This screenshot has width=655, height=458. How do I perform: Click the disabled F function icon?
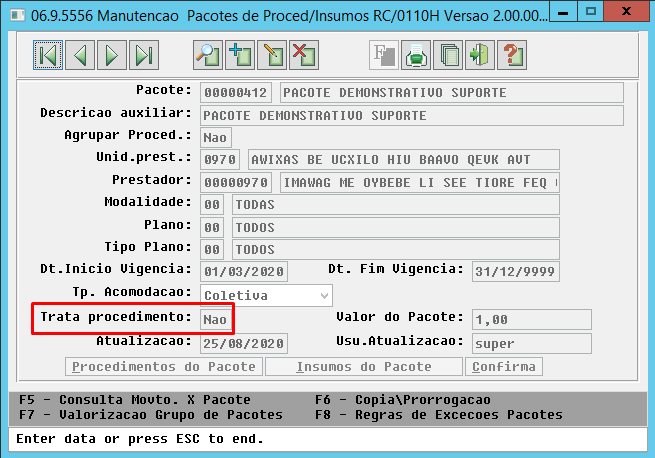pyautogui.click(x=384, y=55)
